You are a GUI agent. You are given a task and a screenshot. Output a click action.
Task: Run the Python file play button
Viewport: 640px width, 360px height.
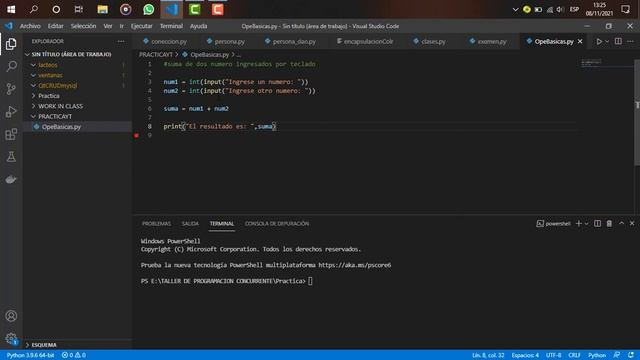coord(599,41)
